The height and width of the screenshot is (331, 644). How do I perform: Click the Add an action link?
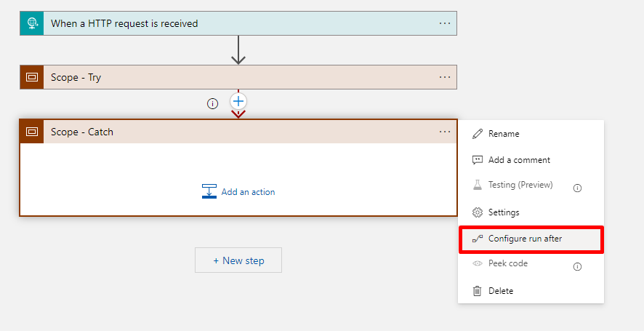248,192
